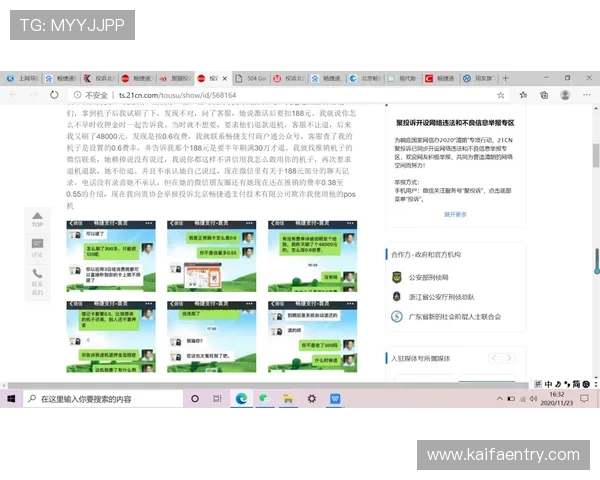Open the 浙江省公安厅刑侦总队 link

pyautogui.click(x=441, y=297)
